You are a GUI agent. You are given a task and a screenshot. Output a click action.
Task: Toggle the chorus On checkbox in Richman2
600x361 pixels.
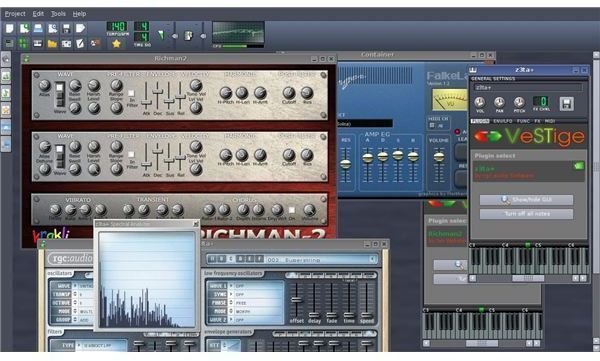[x=292, y=210]
